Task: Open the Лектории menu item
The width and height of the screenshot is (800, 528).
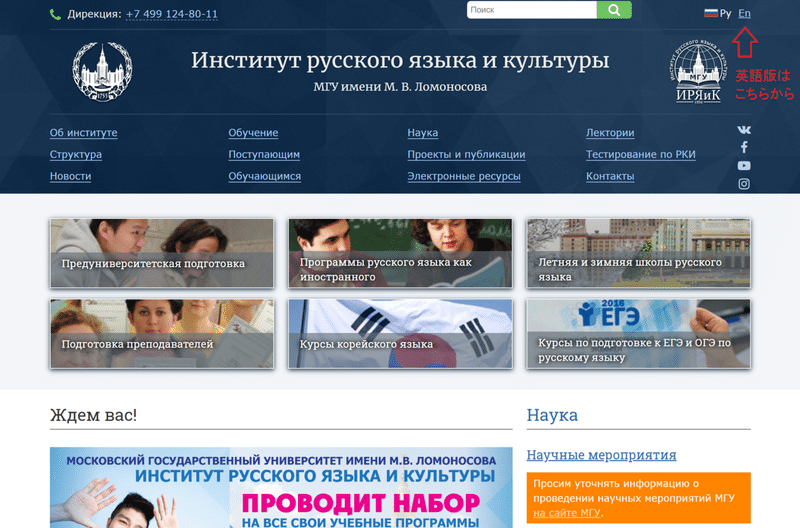Action: pos(610,133)
